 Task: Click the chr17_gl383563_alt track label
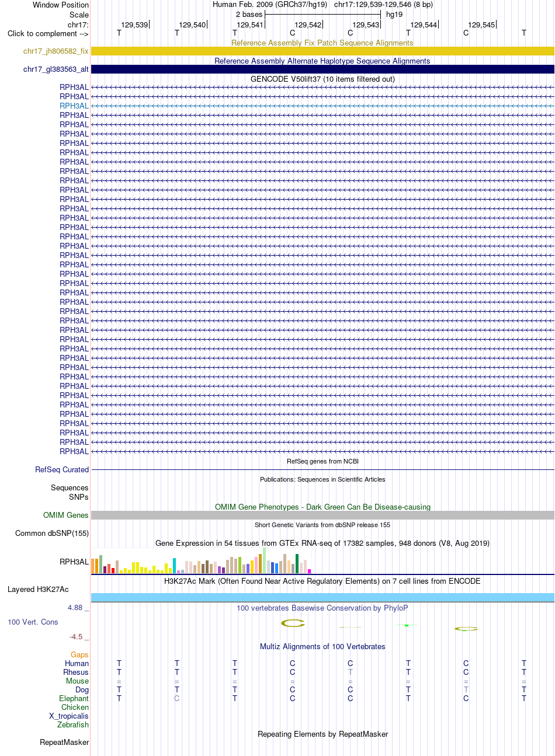click(56, 69)
